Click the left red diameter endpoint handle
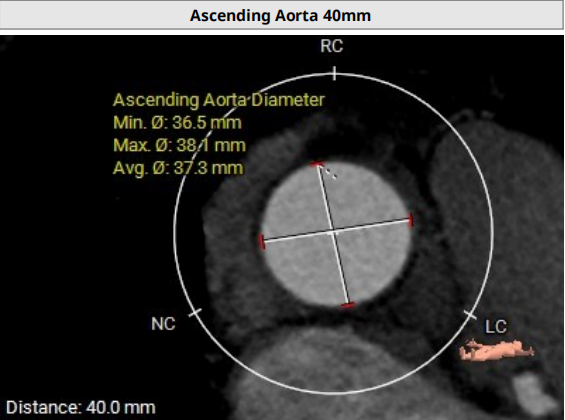 (x=262, y=241)
